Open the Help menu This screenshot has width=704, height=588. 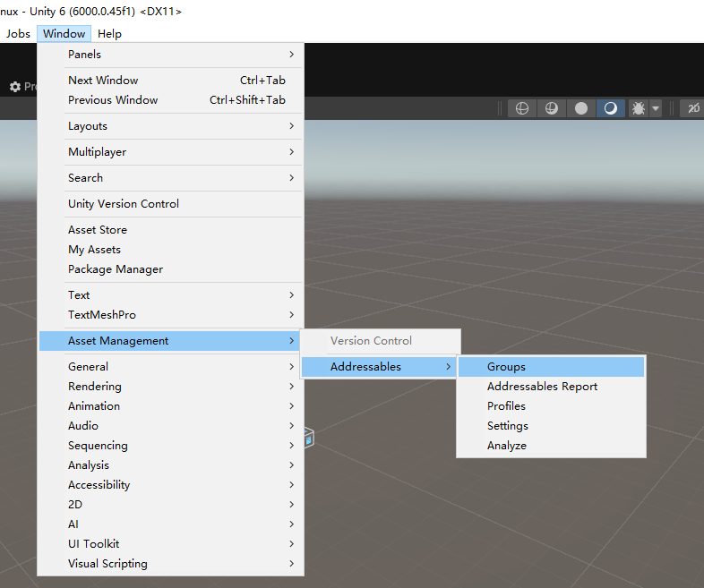(109, 34)
